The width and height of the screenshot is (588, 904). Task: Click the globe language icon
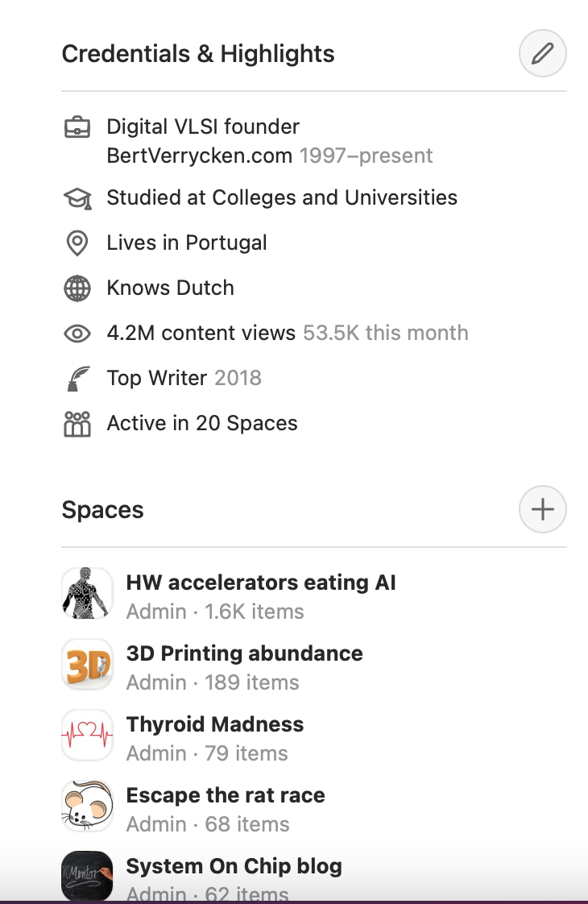[77, 288]
